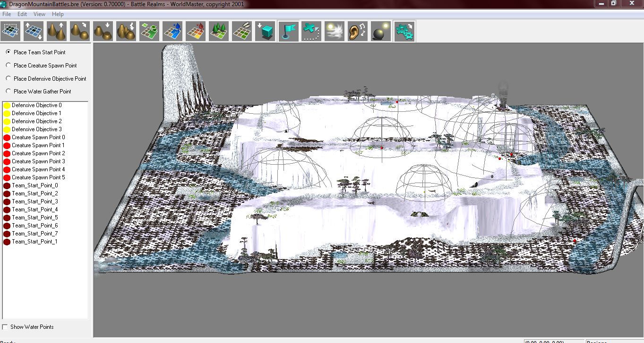Enable the Show Water Points checkbox

[x=28, y=327]
